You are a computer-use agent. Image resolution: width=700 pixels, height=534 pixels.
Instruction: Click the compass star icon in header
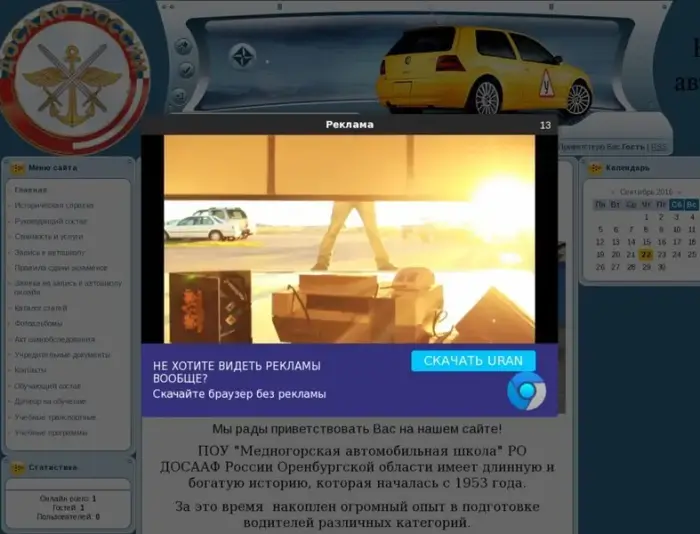(x=242, y=57)
